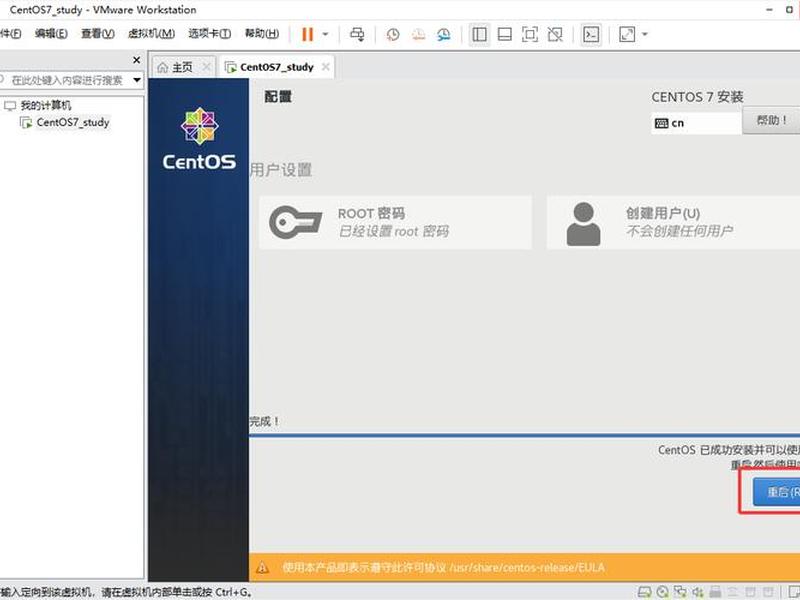Open the 选项卡(T) menu
800x600 pixels.
tap(209, 34)
